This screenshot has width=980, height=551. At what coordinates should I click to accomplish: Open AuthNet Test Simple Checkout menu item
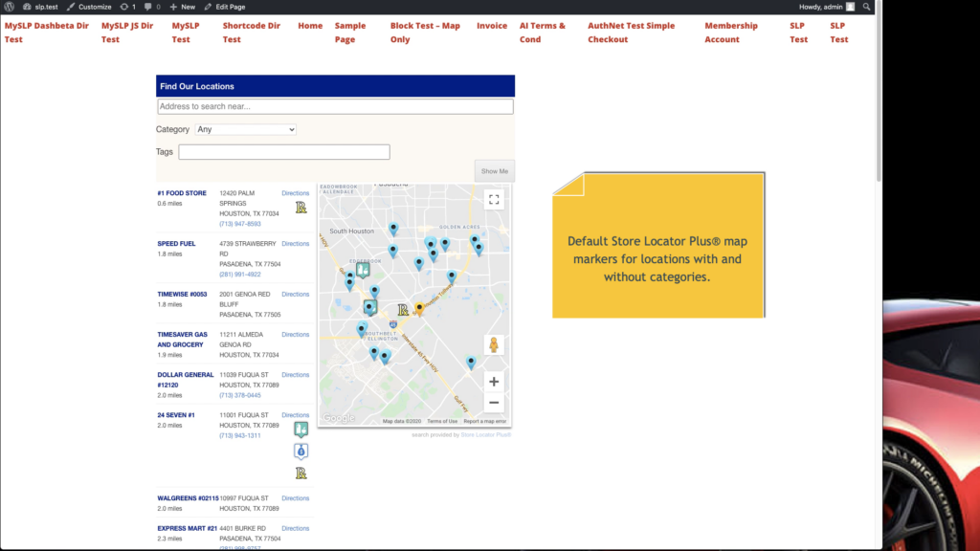632,33
